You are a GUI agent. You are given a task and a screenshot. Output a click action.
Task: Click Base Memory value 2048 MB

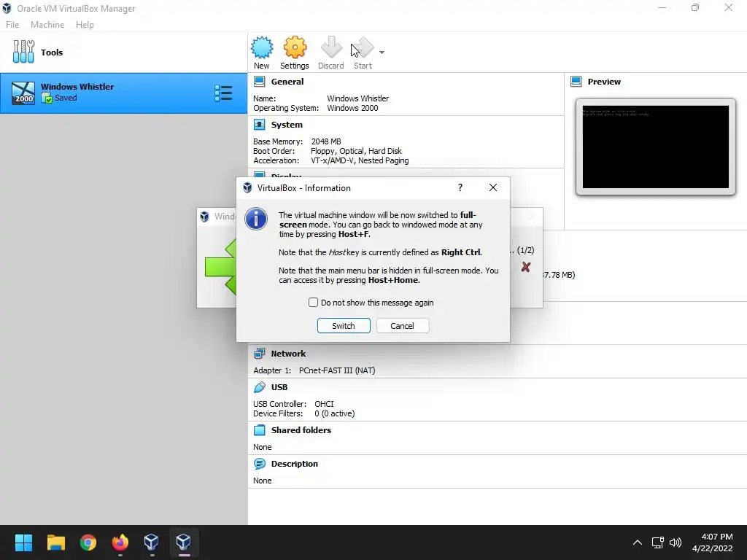[x=326, y=141]
